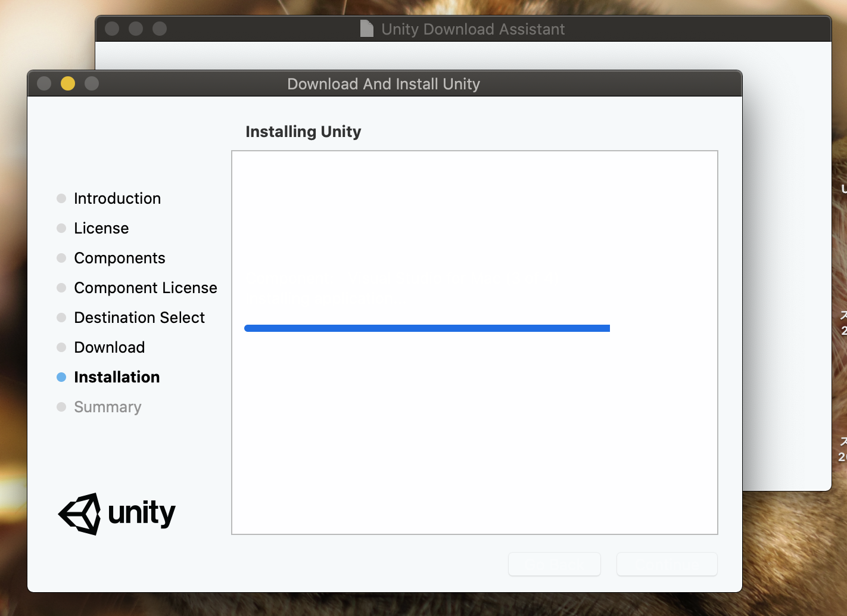
Task: Click document icon in Unity Download Assistant title
Action: tap(367, 29)
